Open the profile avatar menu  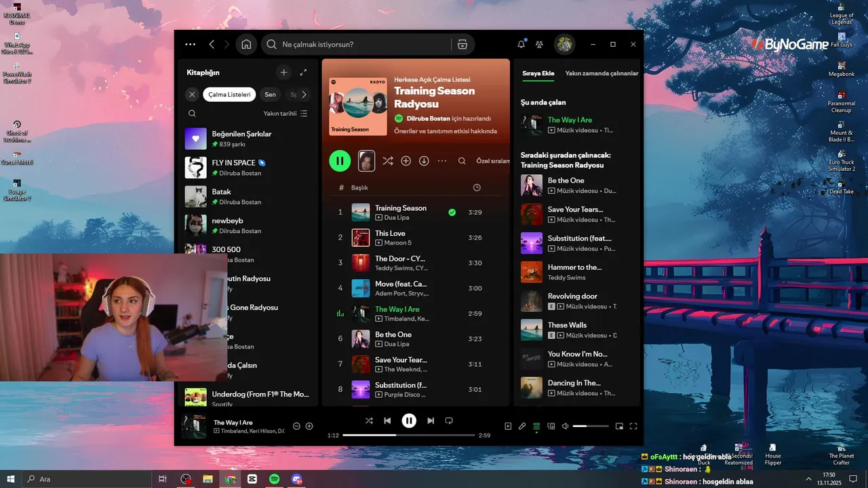tap(564, 44)
